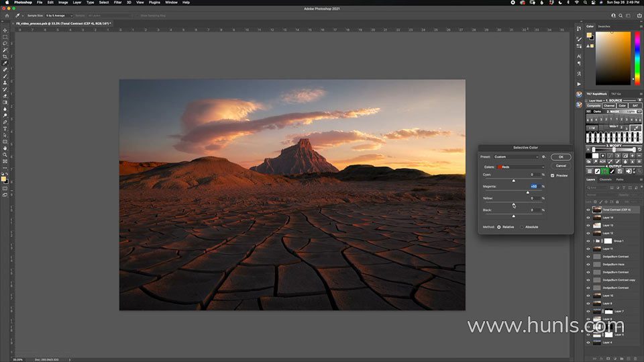Toggle the Preview checkbox
Screen dimensions: 644x362
pyautogui.click(x=552, y=175)
